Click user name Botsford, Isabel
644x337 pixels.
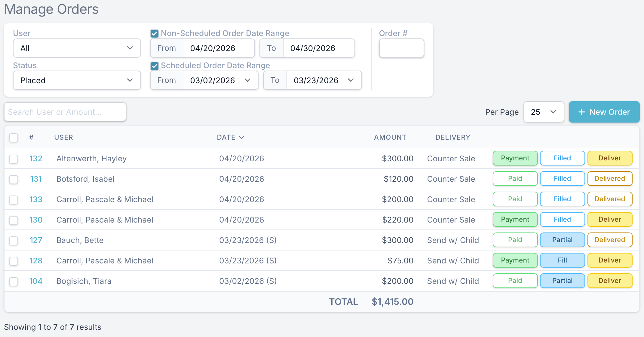(85, 179)
